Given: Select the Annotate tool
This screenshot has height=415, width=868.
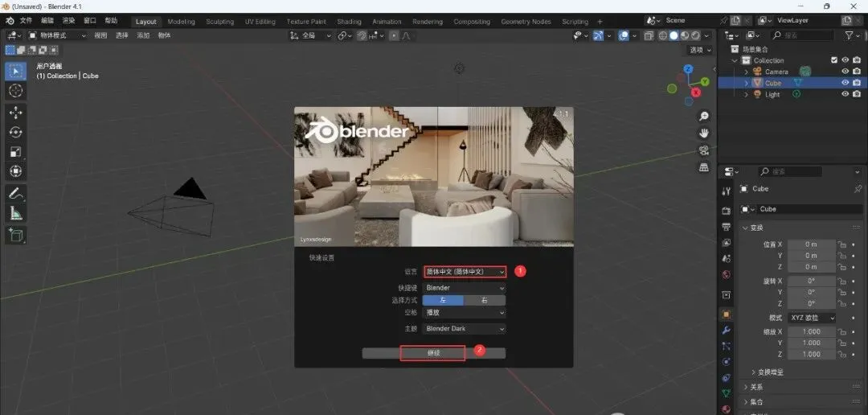Looking at the screenshot, I should click(x=15, y=194).
